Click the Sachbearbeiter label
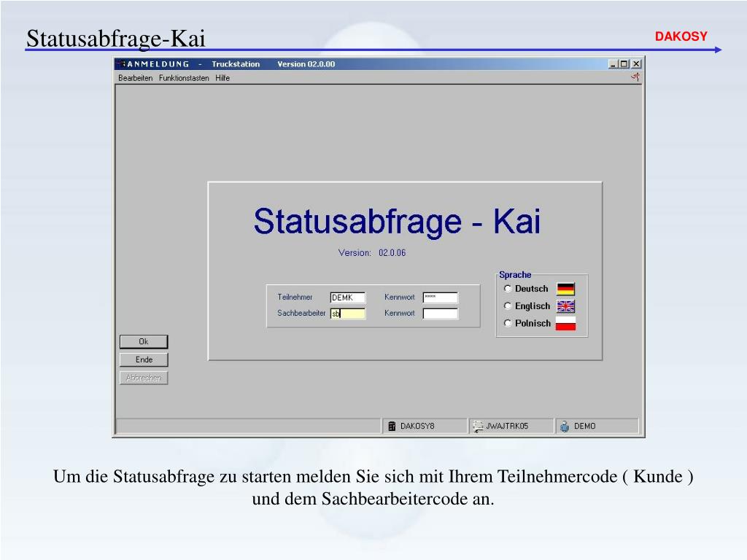Screen dimensions: 747x560 (x=301, y=314)
